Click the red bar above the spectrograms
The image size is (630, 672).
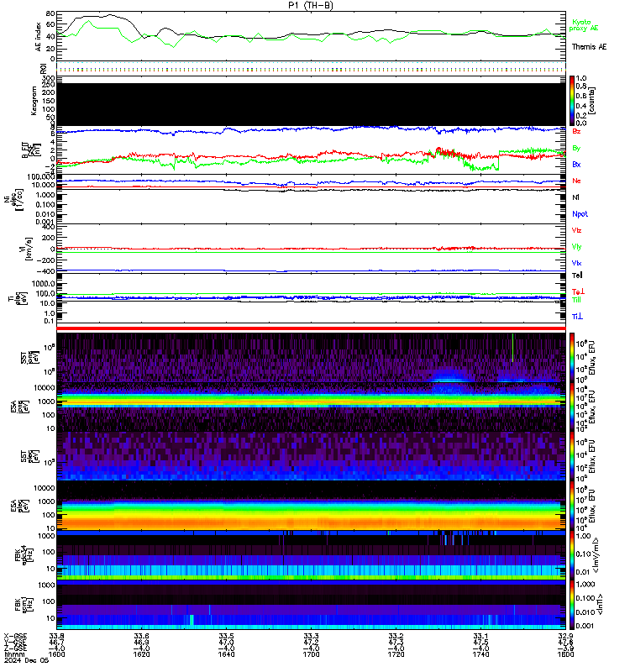[x=311, y=328]
